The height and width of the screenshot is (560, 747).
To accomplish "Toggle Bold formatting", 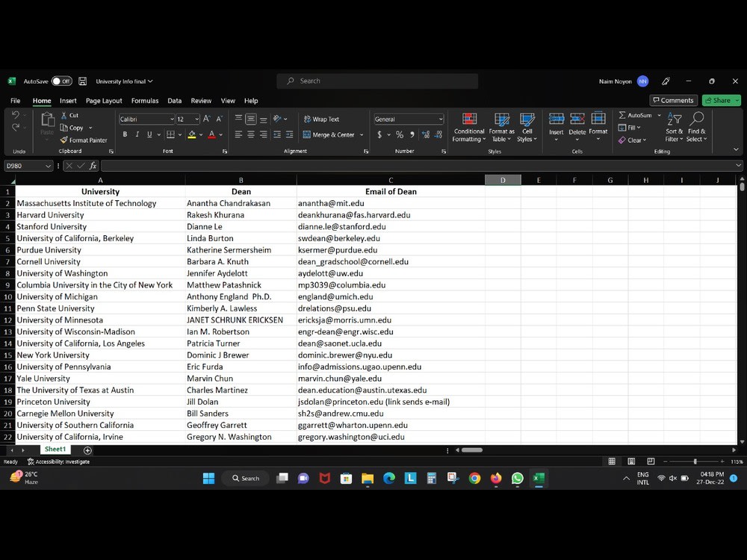I will [125, 134].
